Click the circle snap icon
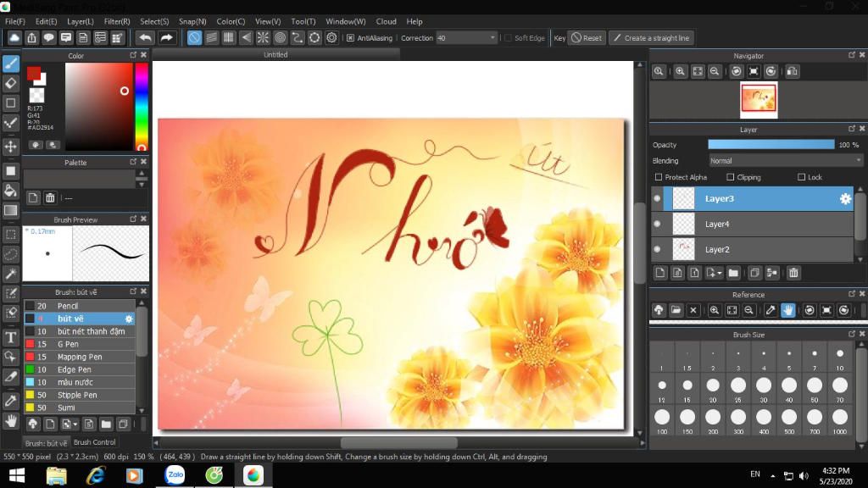The height and width of the screenshot is (488, 868). click(x=280, y=37)
